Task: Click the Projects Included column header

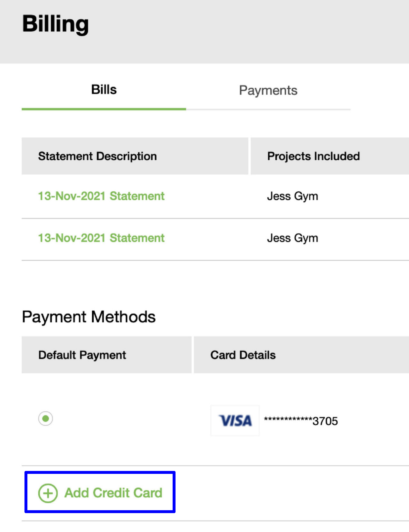Action: tap(313, 156)
